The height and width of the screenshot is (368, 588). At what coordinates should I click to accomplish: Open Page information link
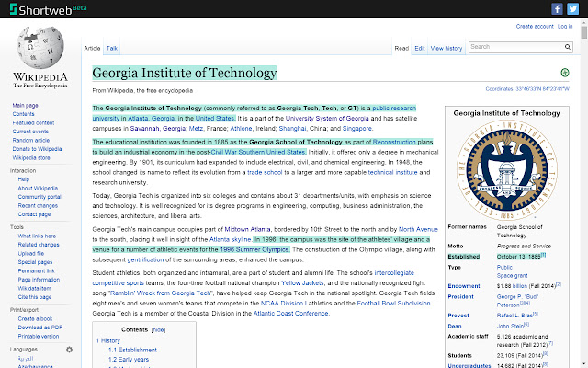39,280
